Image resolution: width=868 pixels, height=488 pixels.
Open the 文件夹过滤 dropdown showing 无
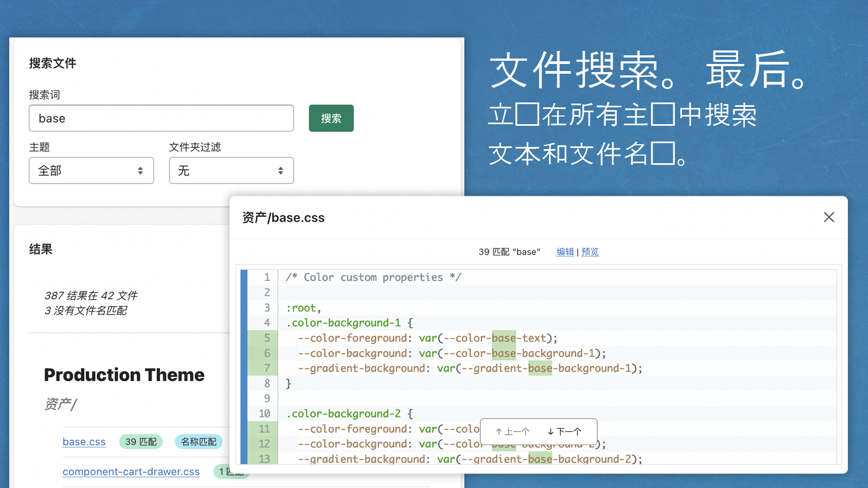[x=231, y=171]
